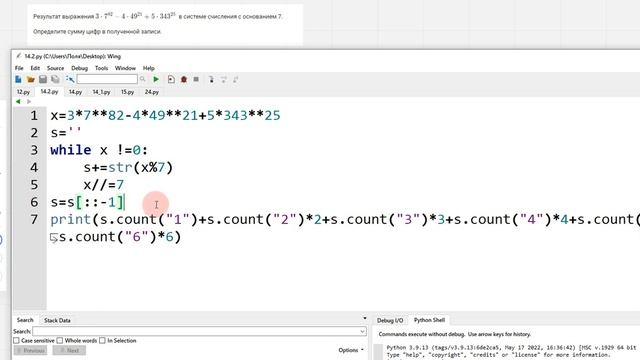The height and width of the screenshot is (360, 640).
Task: Switch to the 12.py editor tab
Action: click(x=23, y=92)
